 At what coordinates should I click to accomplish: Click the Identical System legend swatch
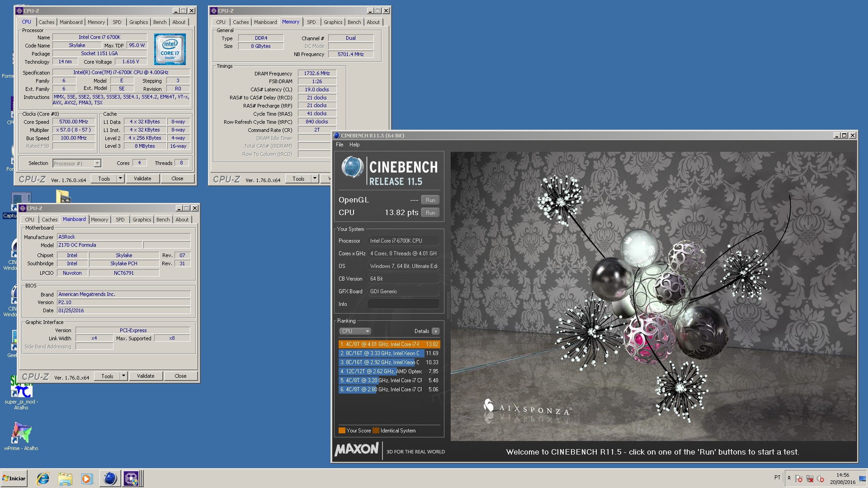pos(376,431)
